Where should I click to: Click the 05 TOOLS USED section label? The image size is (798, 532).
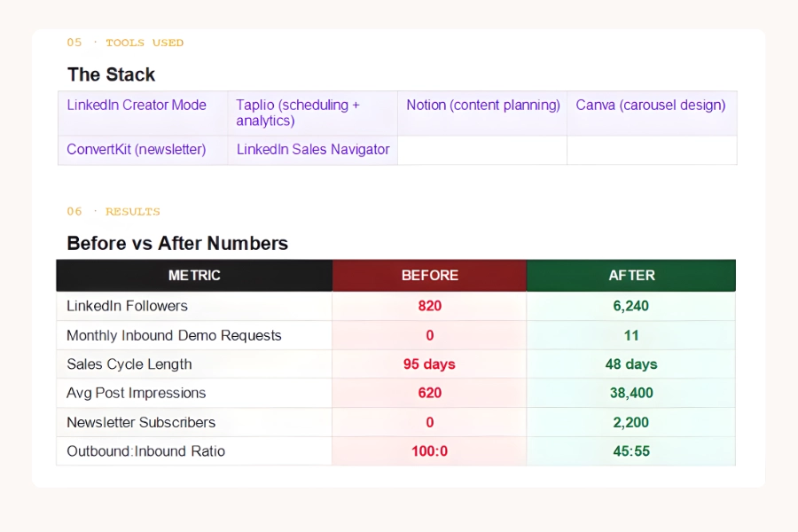(x=125, y=43)
